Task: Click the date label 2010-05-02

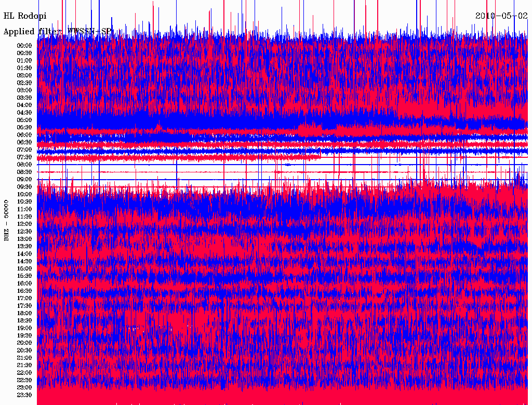Action: 501,16
